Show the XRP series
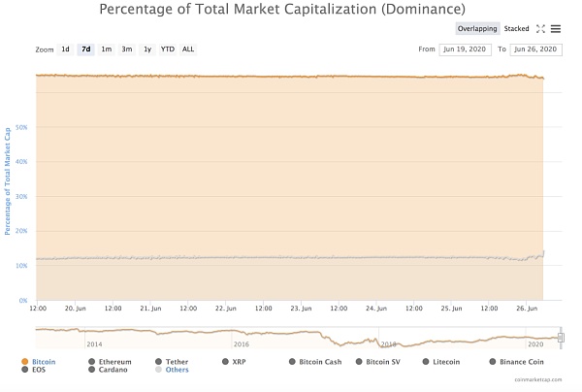The height and width of the screenshot is (392, 582). tap(237, 361)
